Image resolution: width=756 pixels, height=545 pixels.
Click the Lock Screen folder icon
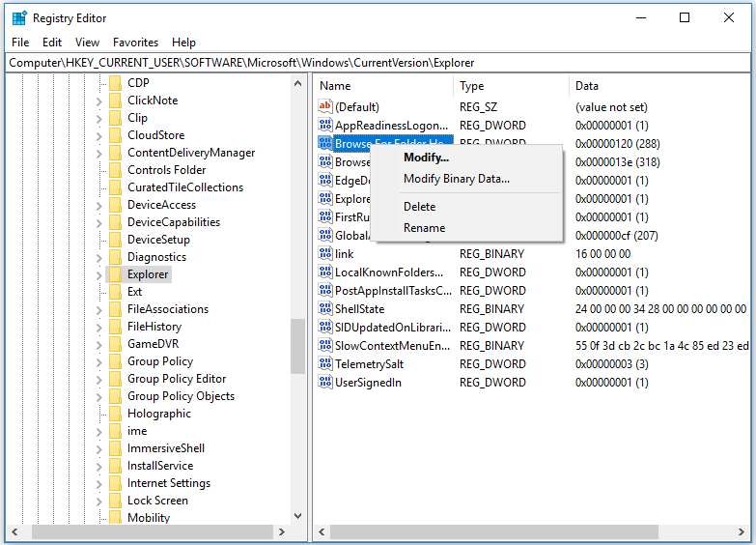point(115,501)
